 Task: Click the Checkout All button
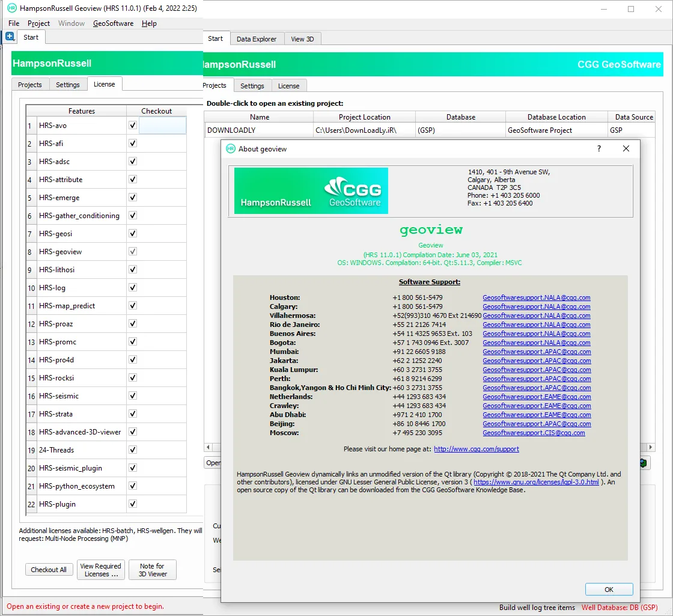tap(49, 570)
